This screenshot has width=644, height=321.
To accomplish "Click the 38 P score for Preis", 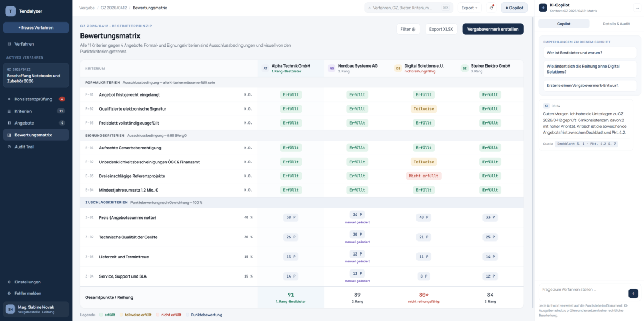I will (x=291, y=217).
